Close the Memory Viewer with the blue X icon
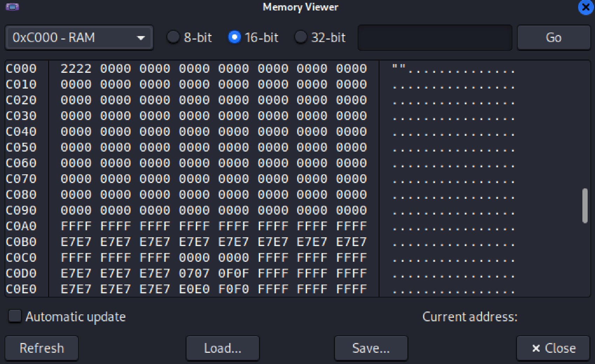The image size is (595, 364). (x=585, y=7)
